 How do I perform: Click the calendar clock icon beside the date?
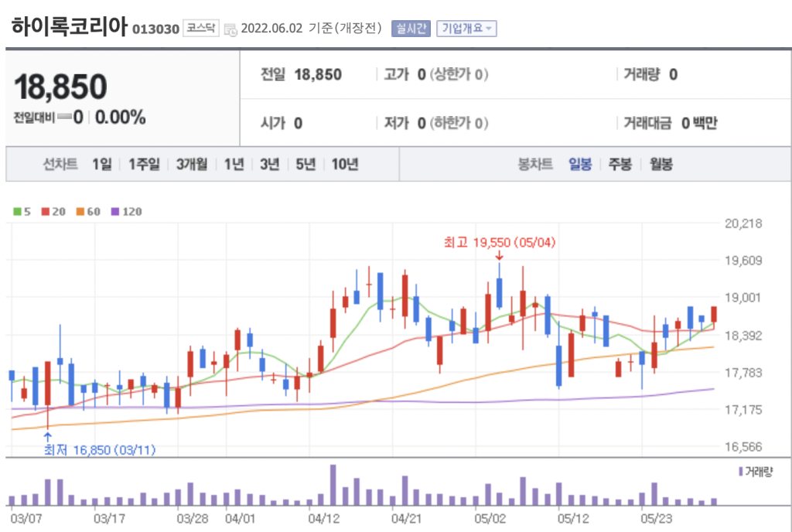point(230,30)
